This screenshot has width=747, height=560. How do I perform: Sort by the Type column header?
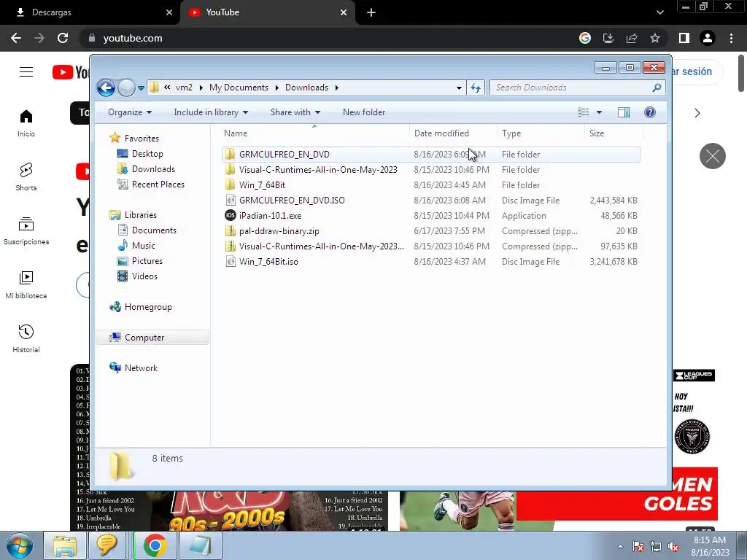tap(541, 133)
